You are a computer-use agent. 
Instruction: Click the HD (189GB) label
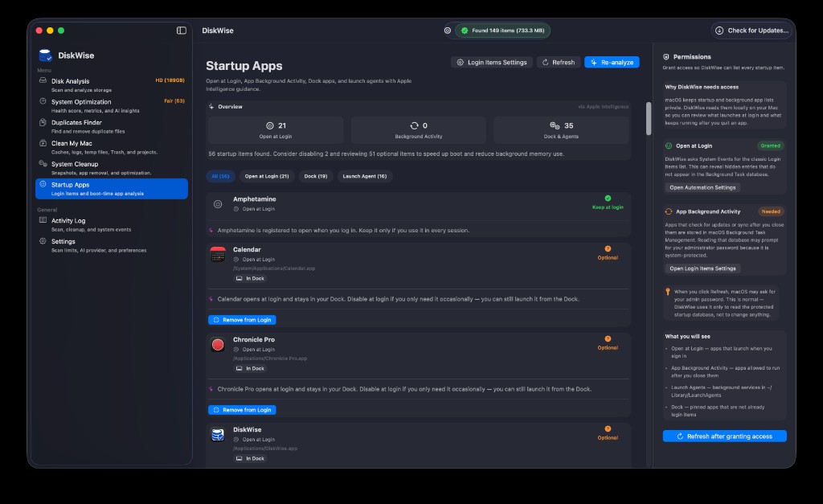(x=170, y=80)
